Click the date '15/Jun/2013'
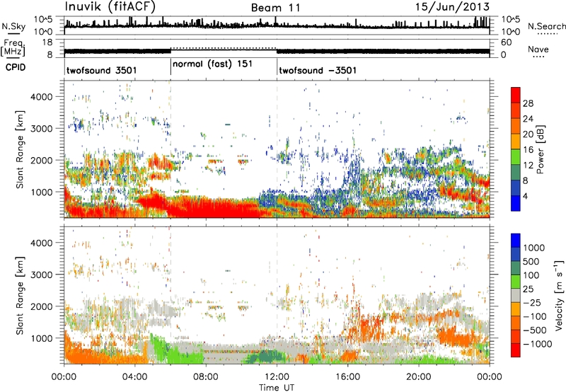The image size is (566, 392). click(x=452, y=6)
